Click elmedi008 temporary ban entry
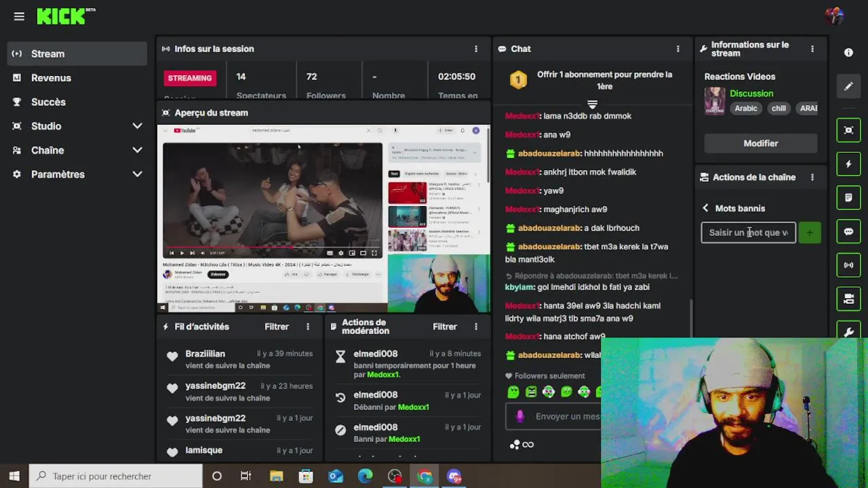 pyautogui.click(x=408, y=364)
